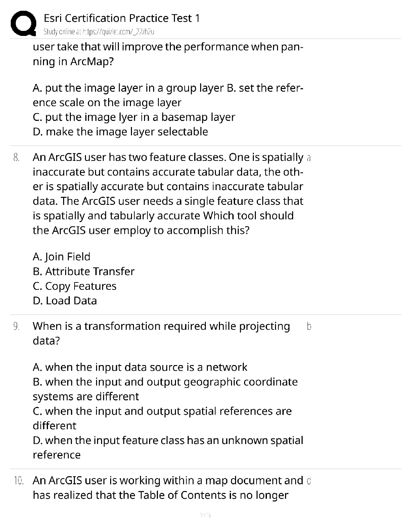Click answer letter 'b' beside question 9
Viewport: 411px width, 532px height.
click(x=309, y=326)
